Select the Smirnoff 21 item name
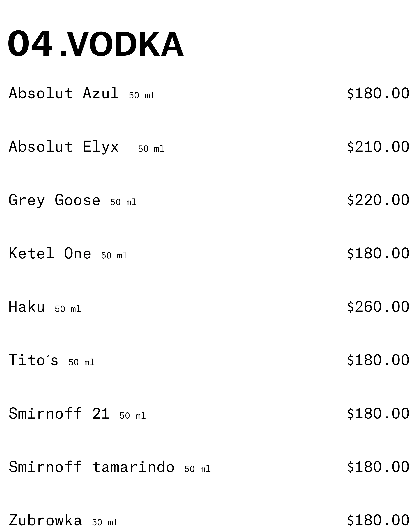417x532 pixels. pyautogui.click(x=59, y=413)
